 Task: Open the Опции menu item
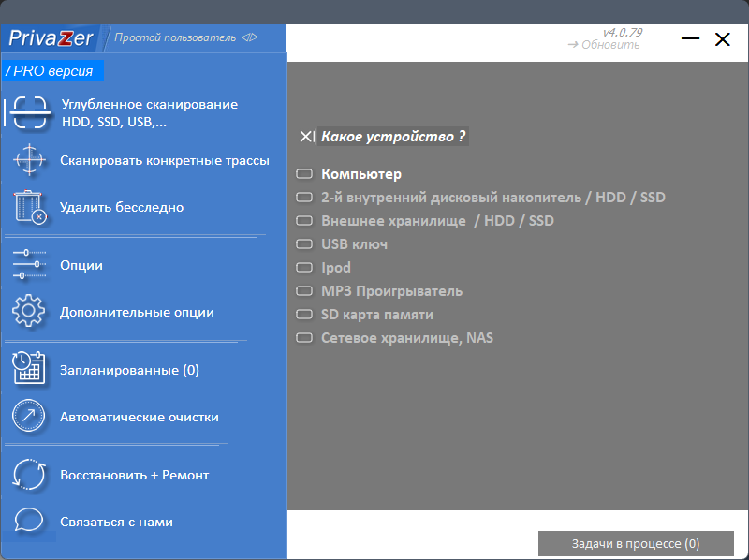click(81, 265)
